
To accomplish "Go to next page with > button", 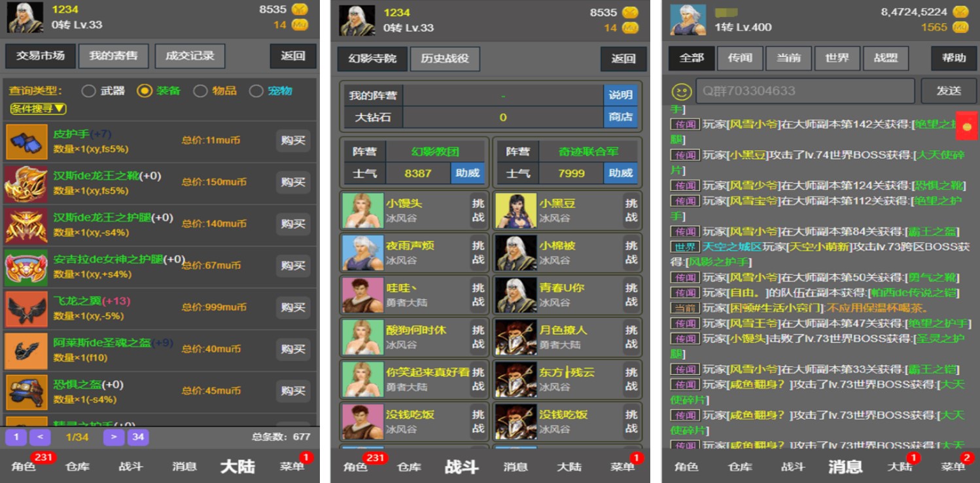I will pos(113,437).
